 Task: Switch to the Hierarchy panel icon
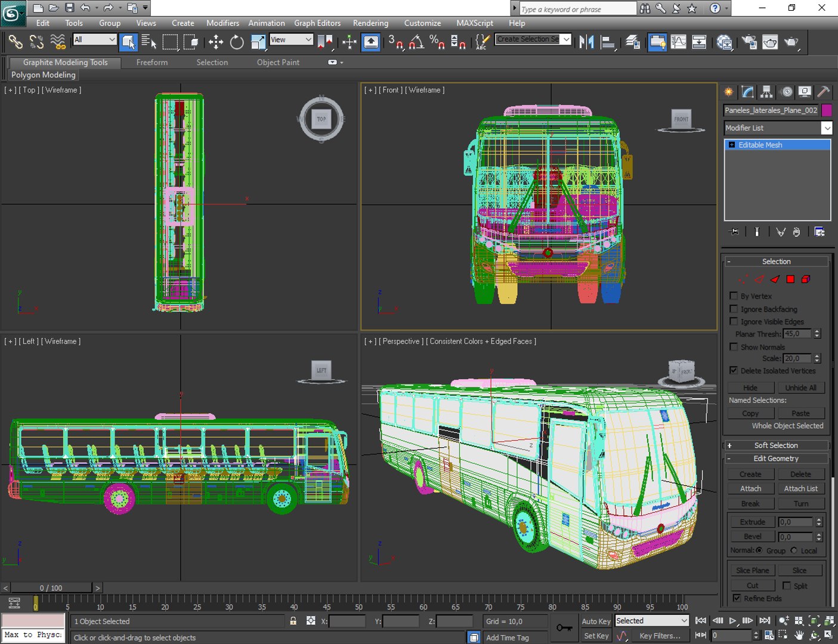pyautogui.click(x=766, y=92)
